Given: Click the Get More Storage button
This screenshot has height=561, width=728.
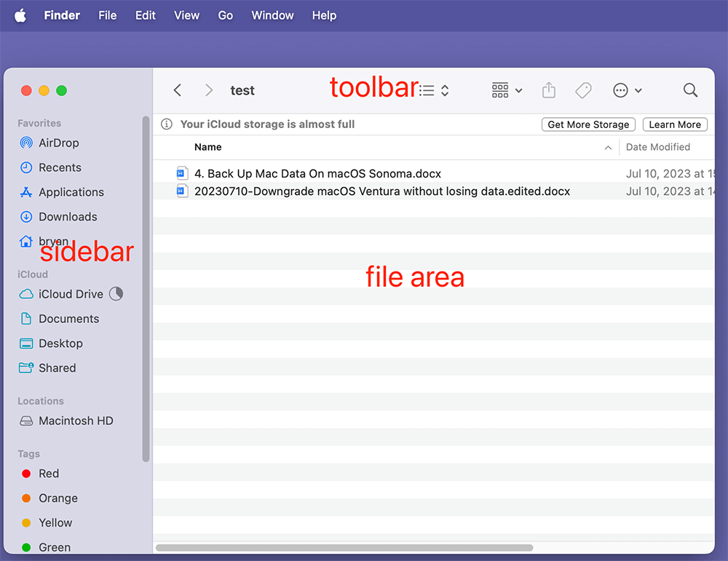Looking at the screenshot, I should tap(588, 124).
